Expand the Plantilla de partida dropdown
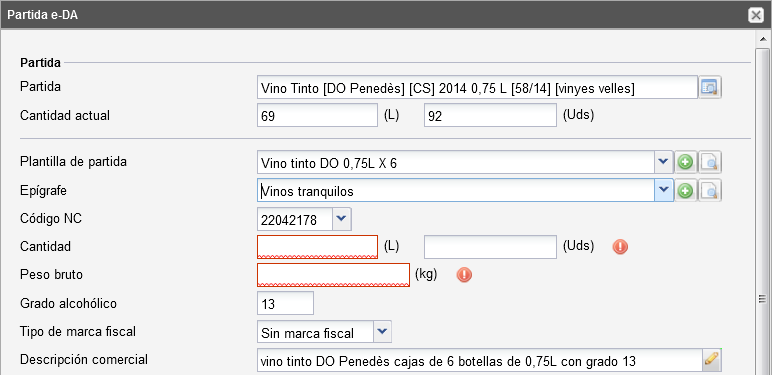Image resolution: width=772 pixels, height=375 pixels. [664, 162]
